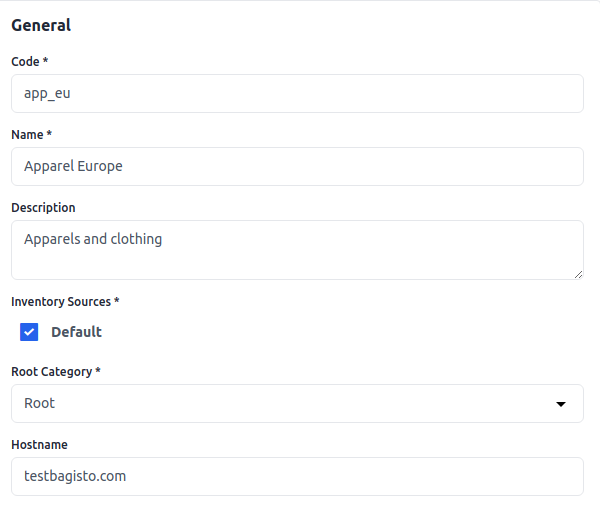Screen dimensions: 600x519
Task: Click the Default checkbox label text
Action: coord(76,332)
